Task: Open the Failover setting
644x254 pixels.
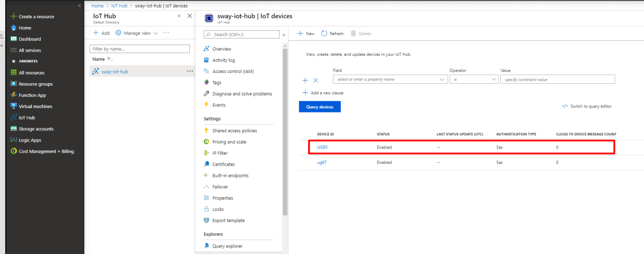Action: pos(220,187)
